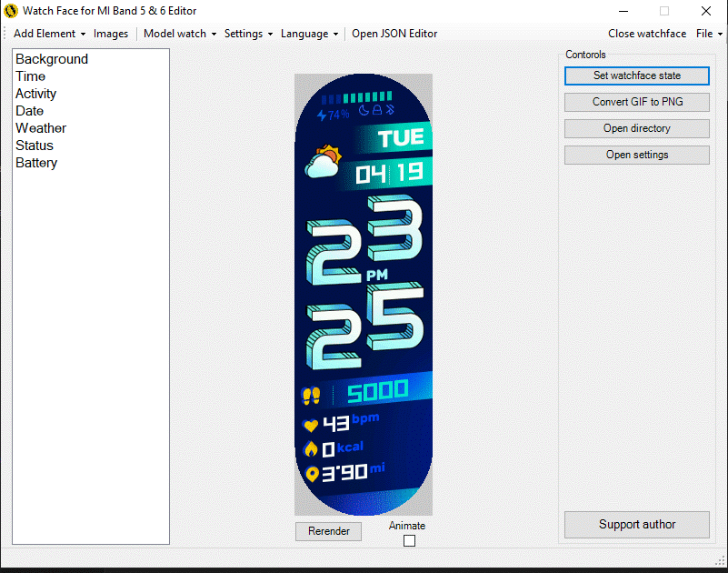Open JSON Editor from the toolbar
Screen dimensions: 728x573
tap(394, 34)
